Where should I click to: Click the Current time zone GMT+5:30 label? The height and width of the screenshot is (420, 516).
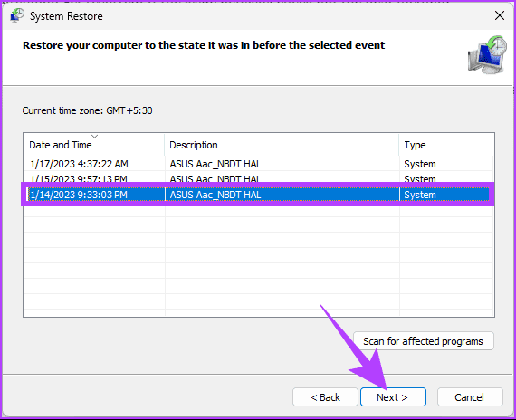(x=87, y=110)
